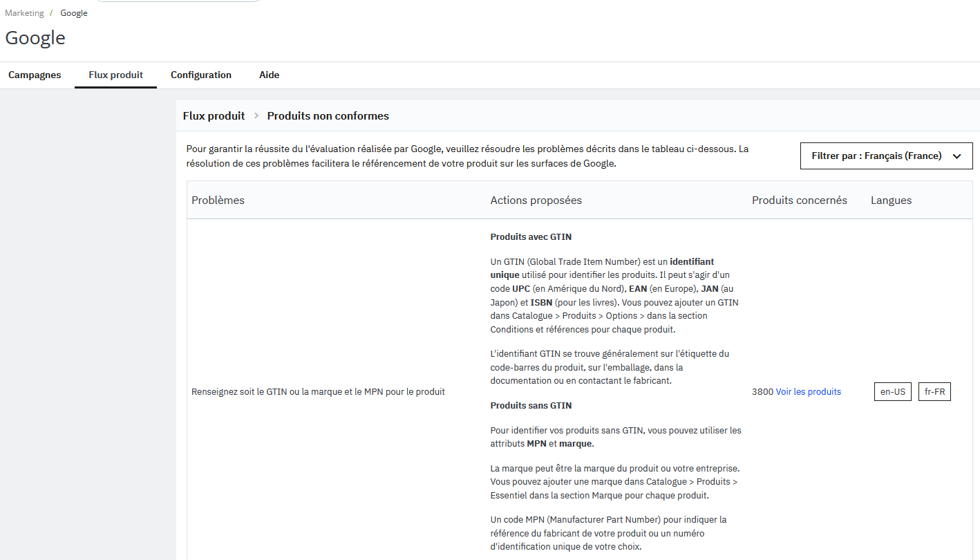Click the Problèmes column header
The height and width of the screenshot is (560, 980).
point(218,200)
